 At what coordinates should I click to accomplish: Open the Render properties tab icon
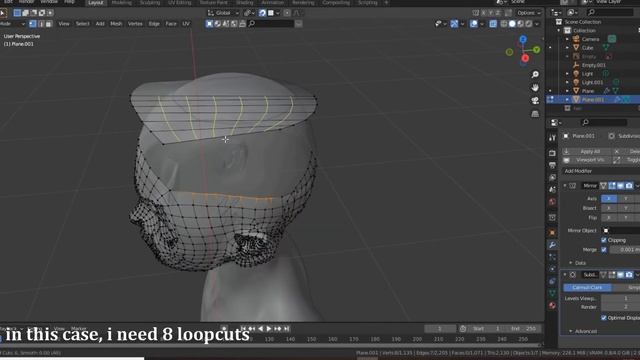[552, 153]
